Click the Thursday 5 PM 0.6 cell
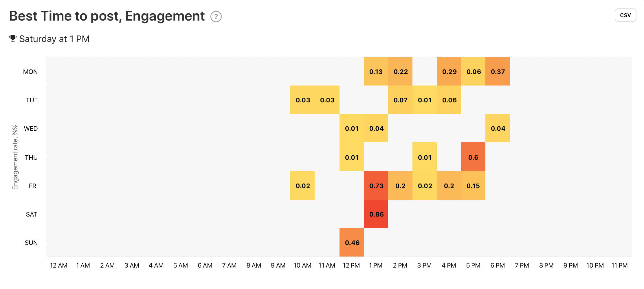 pyautogui.click(x=473, y=157)
